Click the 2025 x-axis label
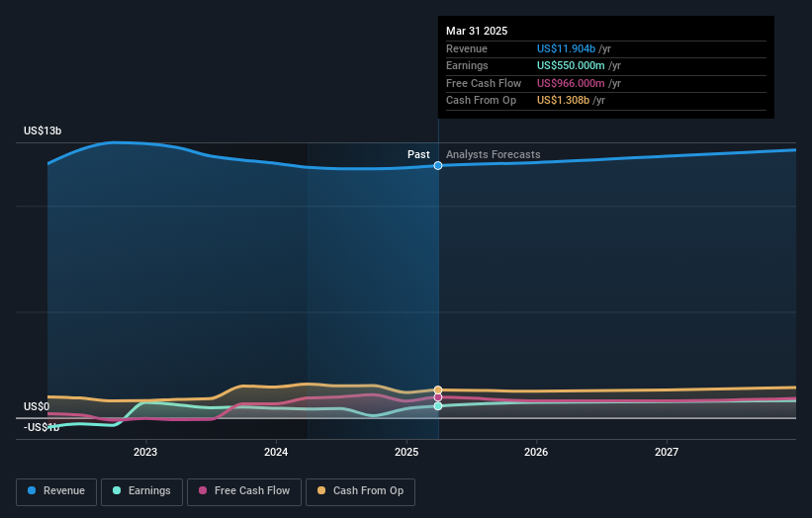This screenshot has height=518, width=812. [x=406, y=453]
